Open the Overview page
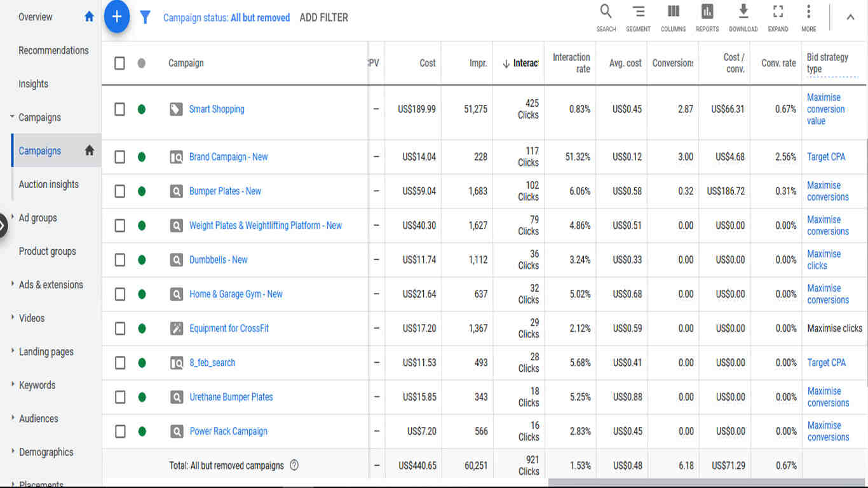The width and height of the screenshot is (868, 488). pyautogui.click(x=36, y=17)
